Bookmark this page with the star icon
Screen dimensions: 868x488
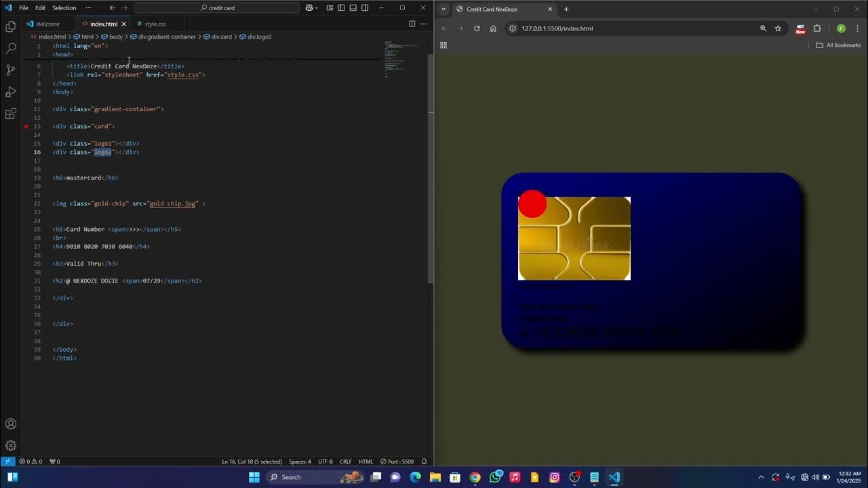pos(778,28)
